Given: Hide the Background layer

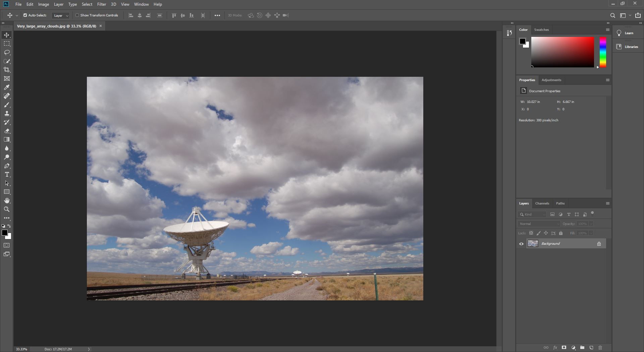Looking at the screenshot, I should pos(521,244).
